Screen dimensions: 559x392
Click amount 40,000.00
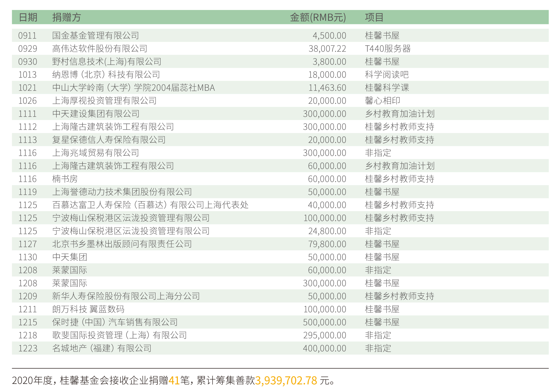[x=327, y=205]
